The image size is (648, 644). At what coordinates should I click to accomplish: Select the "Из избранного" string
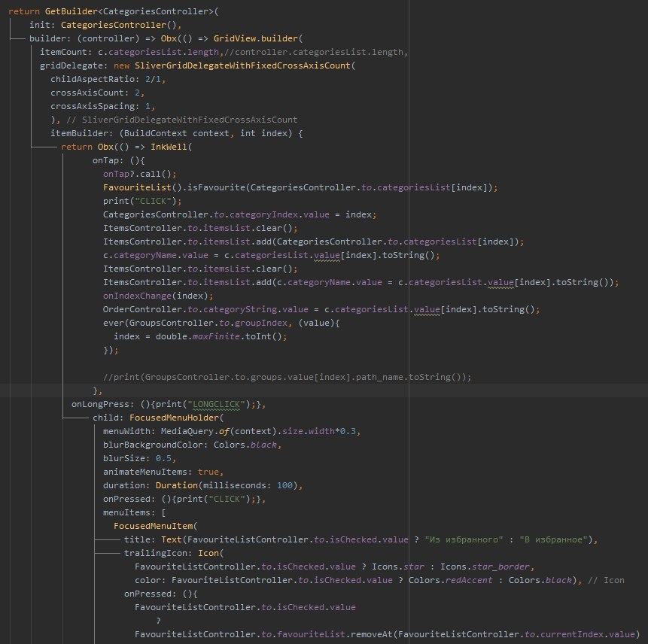coord(464,540)
